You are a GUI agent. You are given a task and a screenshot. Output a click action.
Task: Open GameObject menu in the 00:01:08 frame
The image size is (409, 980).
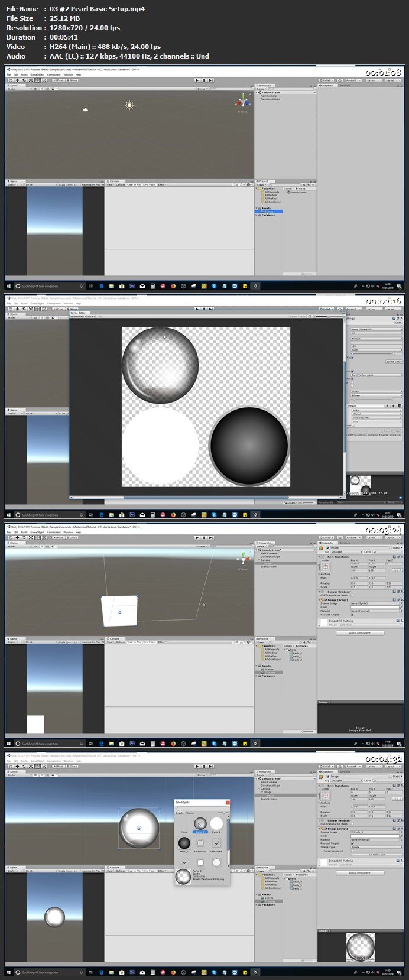pos(37,75)
